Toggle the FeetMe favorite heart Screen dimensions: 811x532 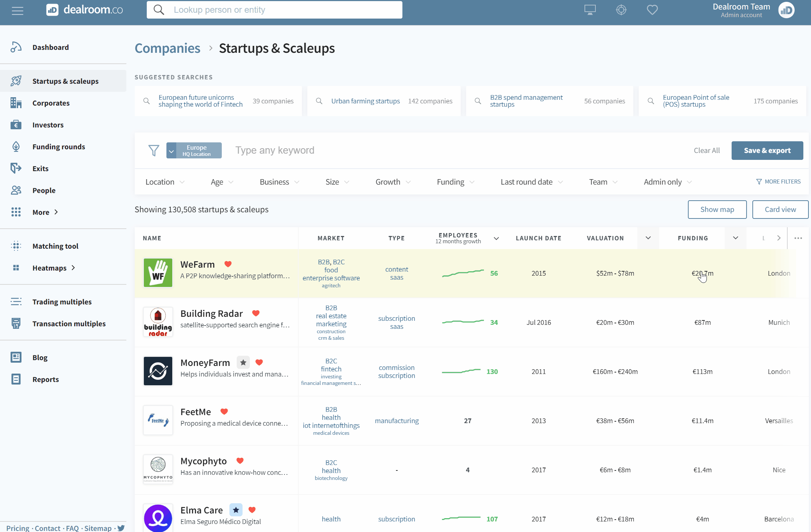[x=224, y=411]
